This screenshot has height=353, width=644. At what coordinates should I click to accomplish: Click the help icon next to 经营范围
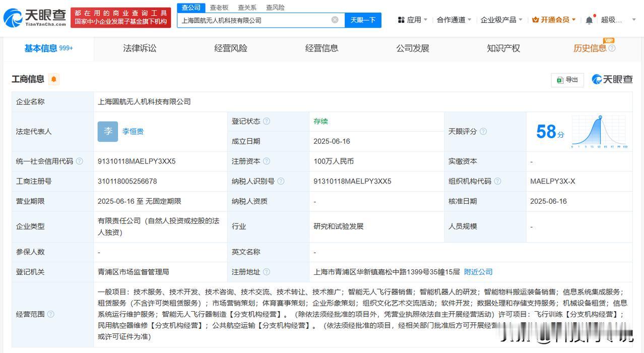(x=50, y=314)
